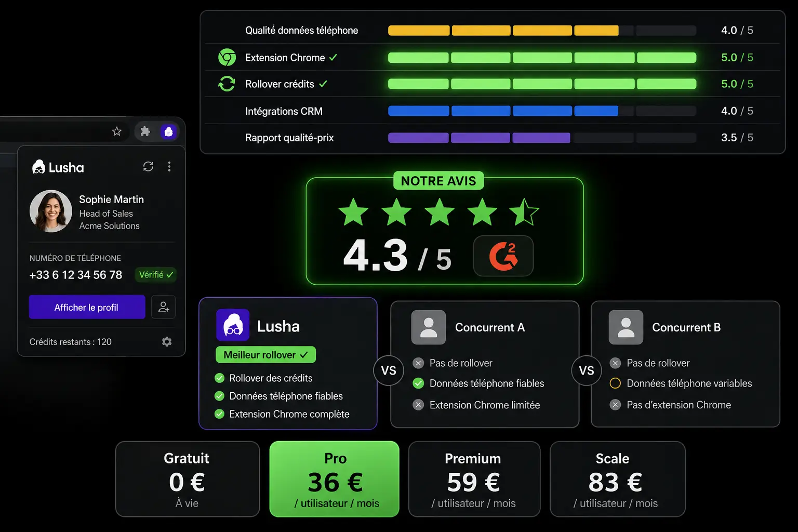Viewport: 798px width, 532px height.
Task: Click the Lusha logo in extension popup
Action: tap(58, 167)
